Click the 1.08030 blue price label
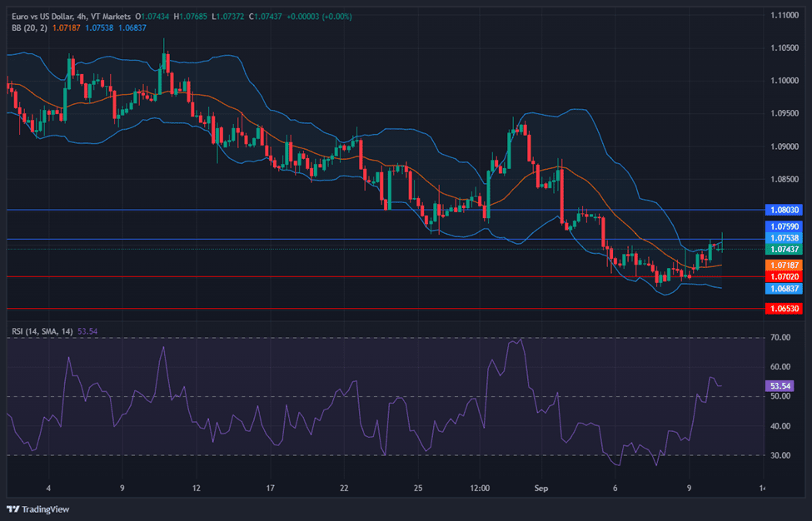Image resolution: width=812 pixels, height=521 pixels. [783, 211]
